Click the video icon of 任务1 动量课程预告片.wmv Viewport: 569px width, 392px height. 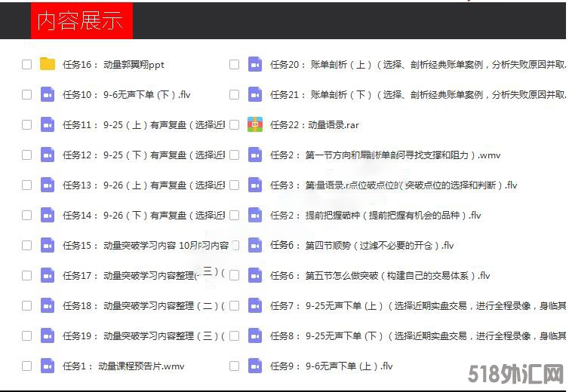click(x=48, y=365)
